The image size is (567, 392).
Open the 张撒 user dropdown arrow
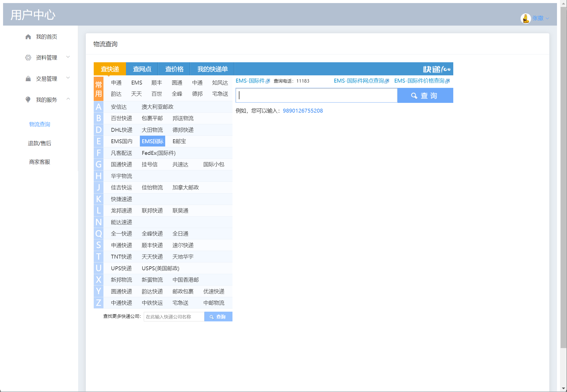(547, 18)
